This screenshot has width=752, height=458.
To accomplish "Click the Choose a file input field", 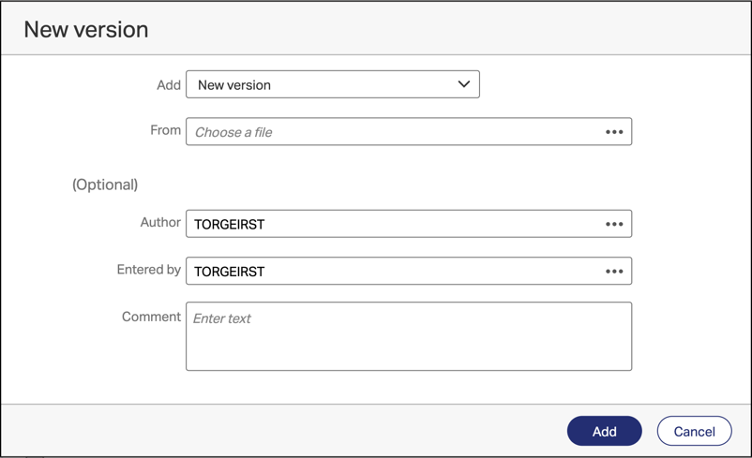I will [409, 131].
